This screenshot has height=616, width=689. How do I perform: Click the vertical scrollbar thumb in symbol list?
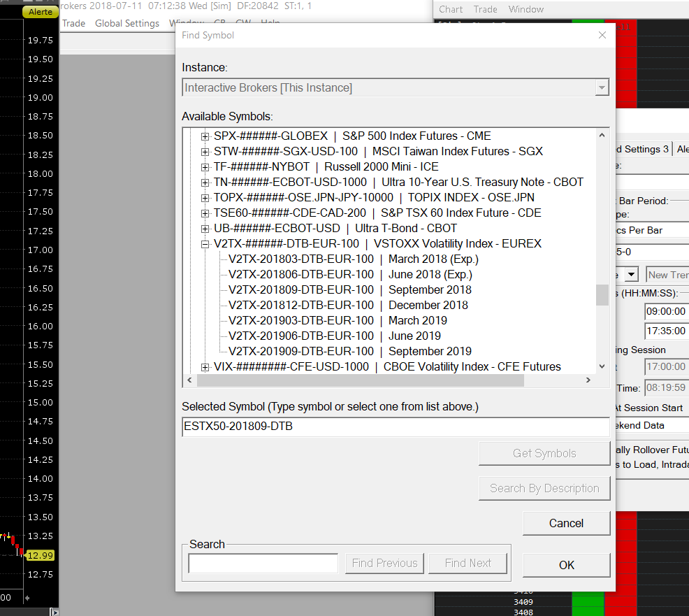[x=602, y=295]
